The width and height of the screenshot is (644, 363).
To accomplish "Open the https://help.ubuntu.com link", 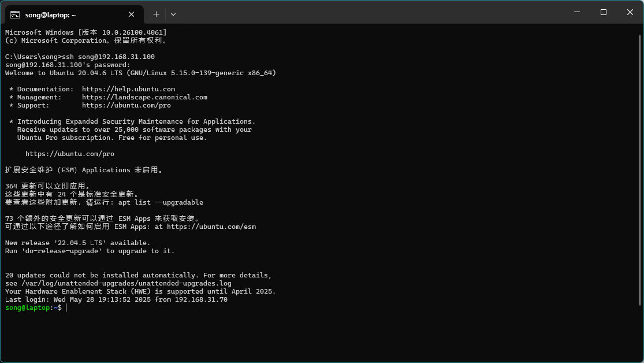I will (x=128, y=89).
